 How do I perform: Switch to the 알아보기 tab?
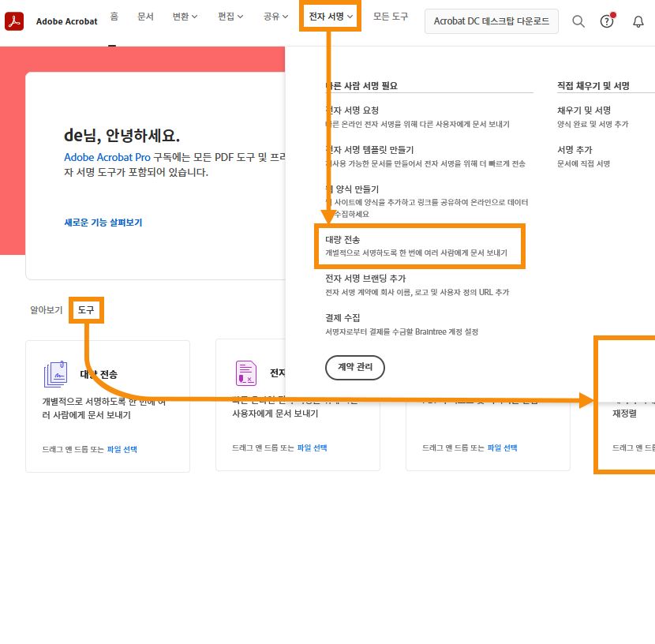(46, 310)
